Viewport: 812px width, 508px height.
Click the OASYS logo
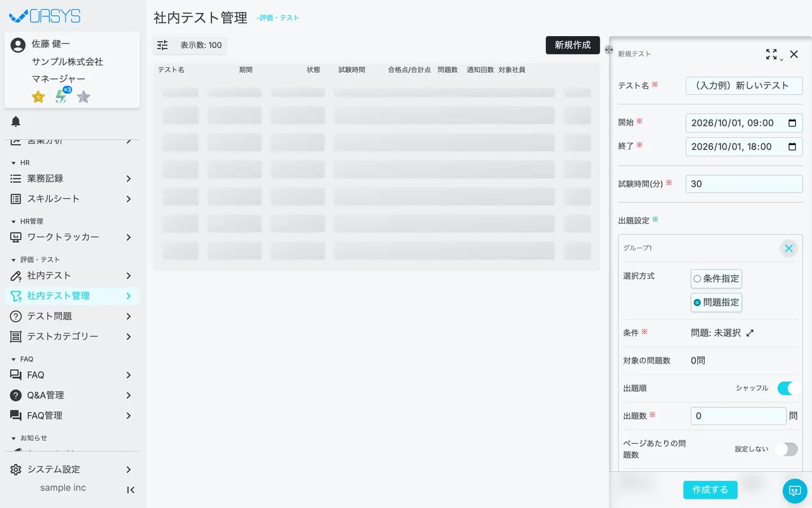(45, 16)
